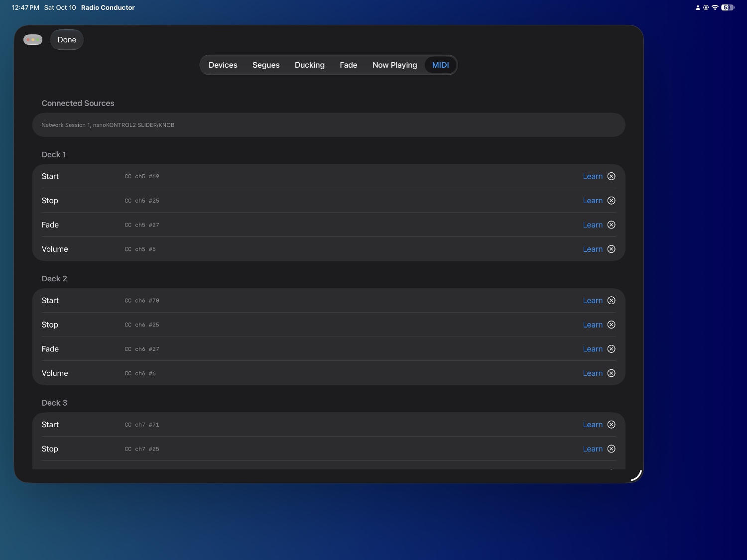Open the Fade settings tab
Screen dimensions: 747x560
(349, 65)
